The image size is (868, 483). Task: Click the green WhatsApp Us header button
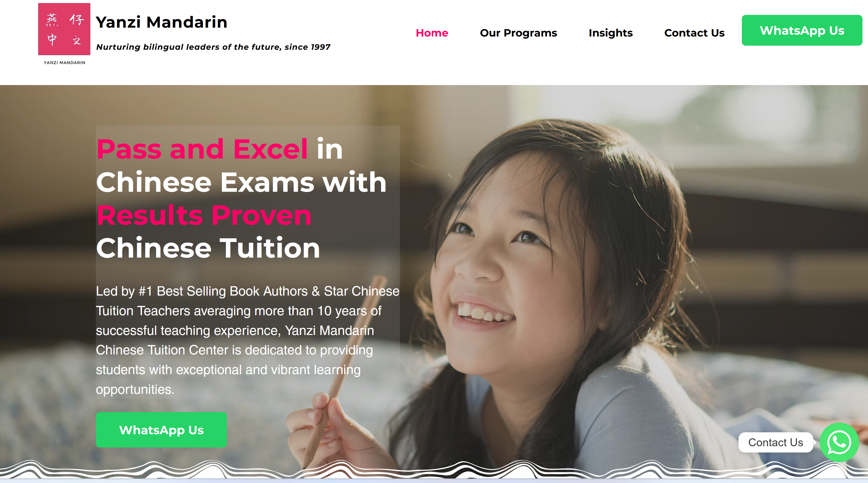(x=802, y=30)
